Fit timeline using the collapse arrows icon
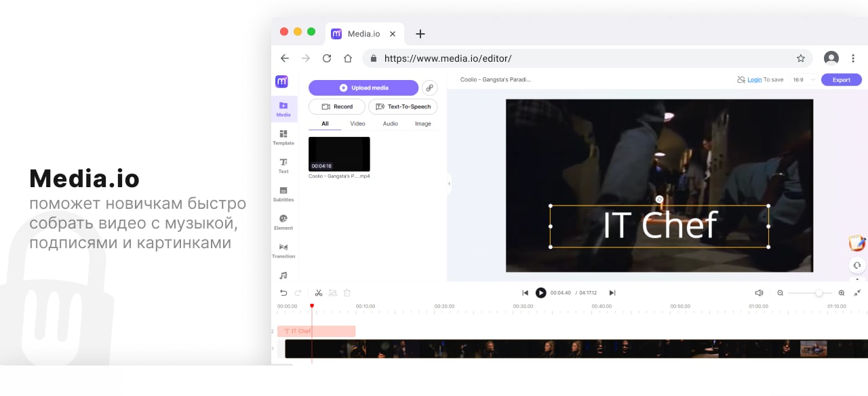This screenshot has height=396, width=868. pyautogui.click(x=857, y=293)
